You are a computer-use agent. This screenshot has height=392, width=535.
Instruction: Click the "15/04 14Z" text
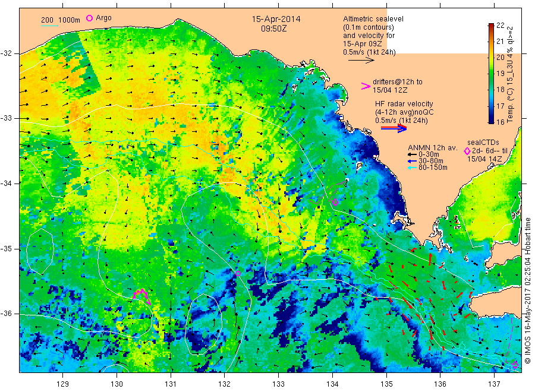coord(484,159)
